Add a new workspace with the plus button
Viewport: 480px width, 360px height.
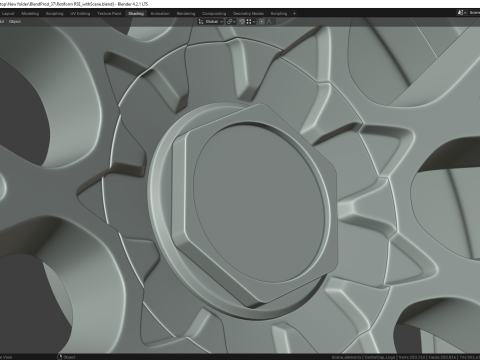tap(294, 14)
